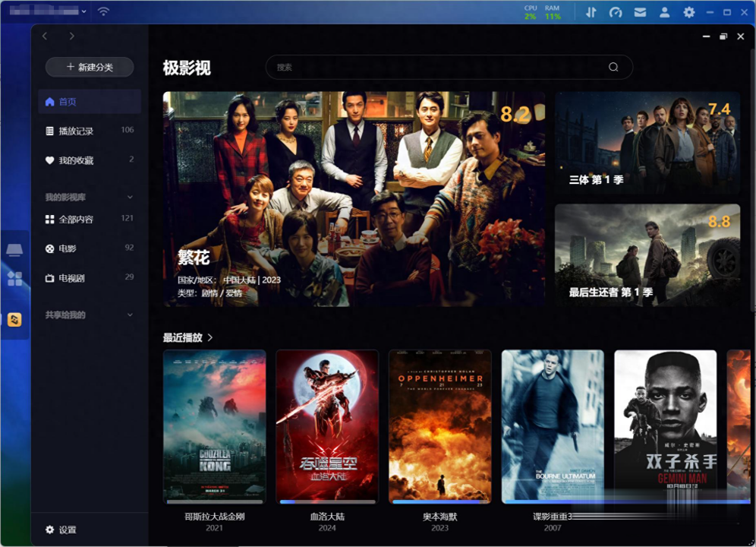Open the 奥本海默 title text
756x547 pixels.
click(x=439, y=517)
